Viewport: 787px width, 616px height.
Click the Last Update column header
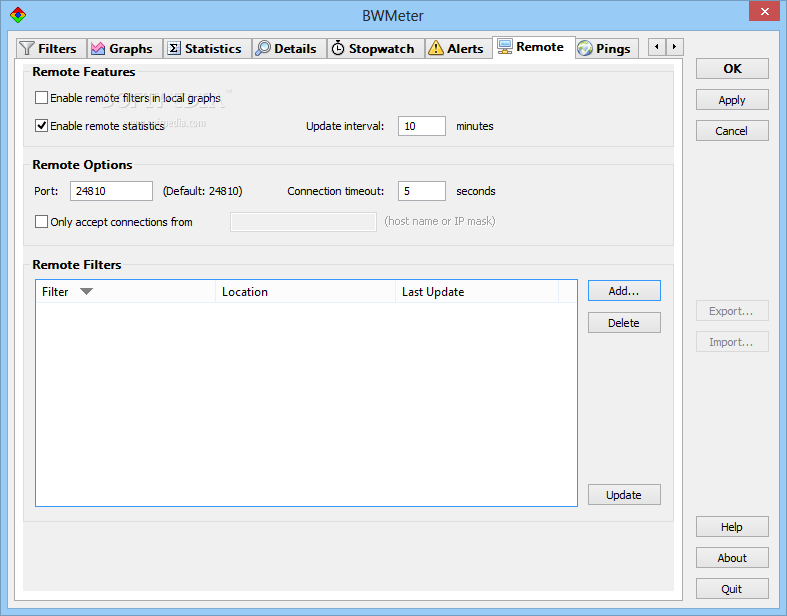coord(477,292)
